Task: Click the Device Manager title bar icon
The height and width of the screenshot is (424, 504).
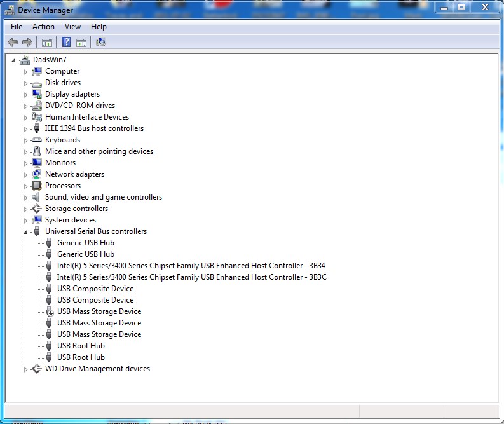Action: (x=10, y=10)
